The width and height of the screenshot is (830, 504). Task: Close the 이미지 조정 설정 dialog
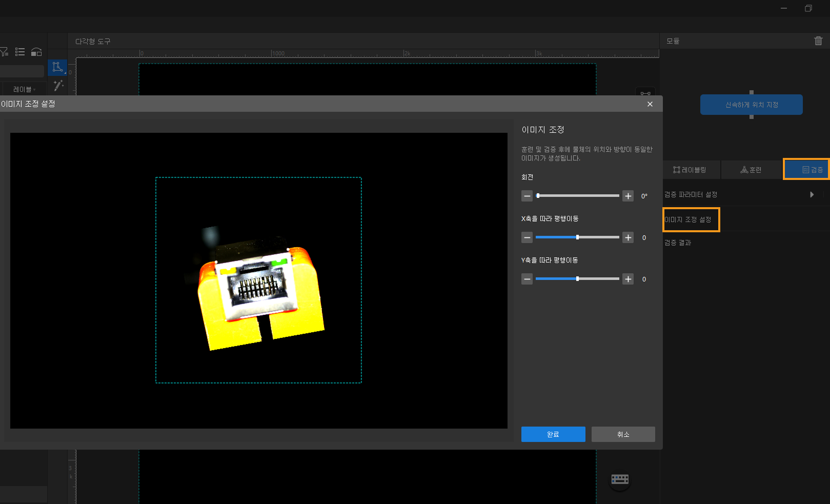point(650,104)
